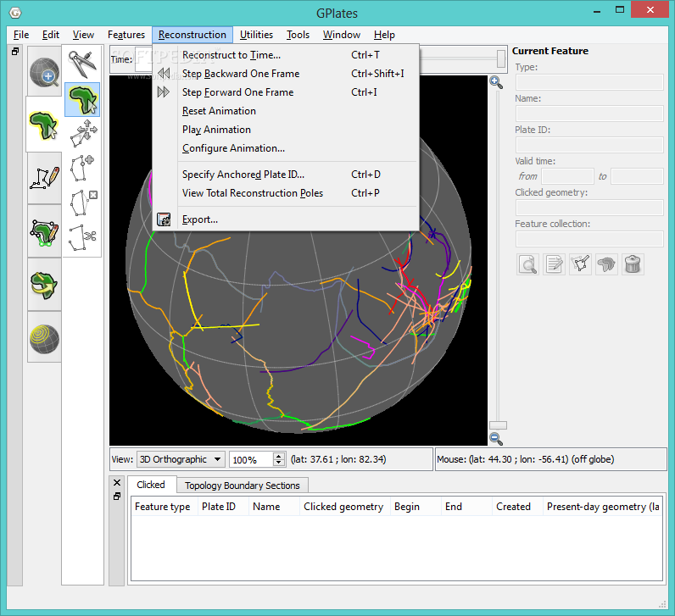Open the 3D Orthographic view dropdown
The height and width of the screenshot is (616, 675).
(181, 459)
